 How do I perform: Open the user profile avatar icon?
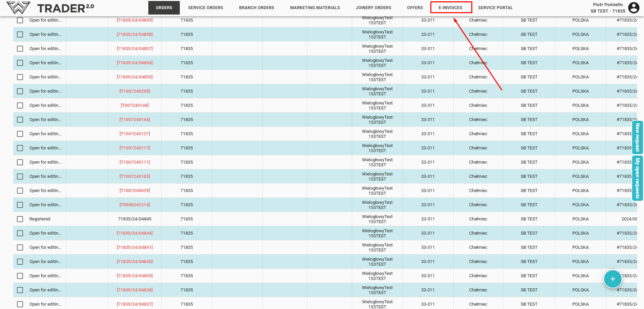click(x=634, y=8)
